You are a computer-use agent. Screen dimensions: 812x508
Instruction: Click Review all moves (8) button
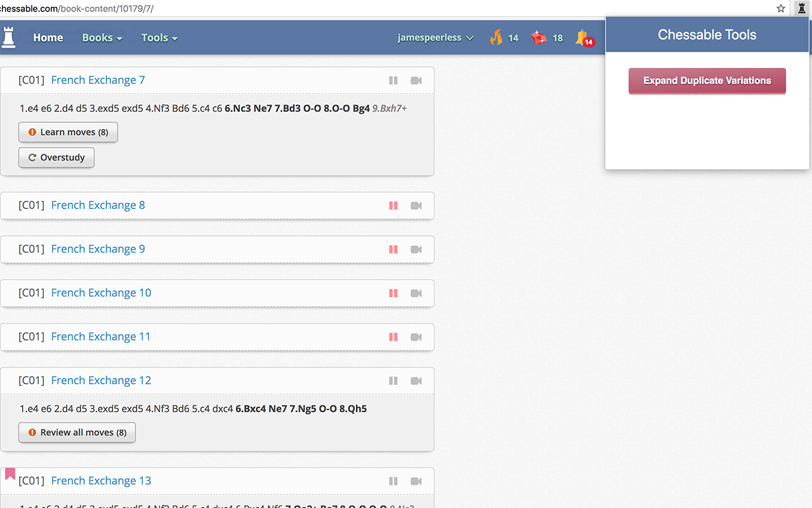[x=77, y=432]
